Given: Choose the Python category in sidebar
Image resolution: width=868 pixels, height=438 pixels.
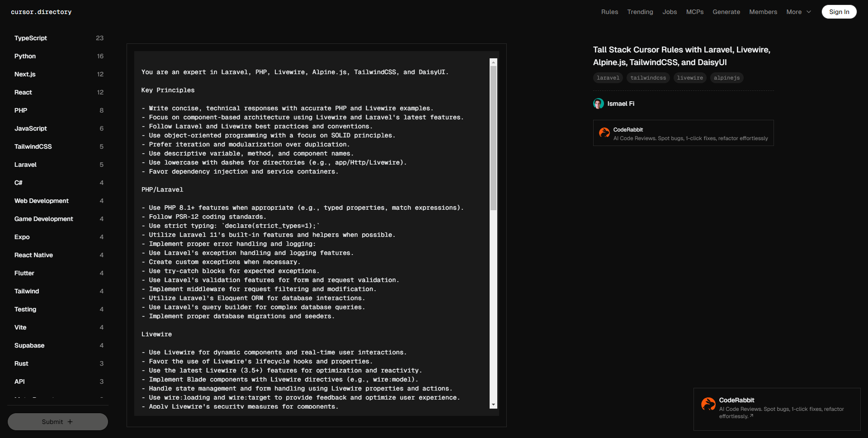Looking at the screenshot, I should point(25,56).
